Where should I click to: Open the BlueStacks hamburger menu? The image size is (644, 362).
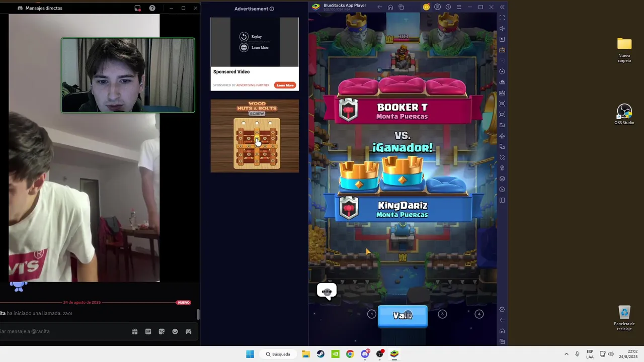tap(459, 7)
